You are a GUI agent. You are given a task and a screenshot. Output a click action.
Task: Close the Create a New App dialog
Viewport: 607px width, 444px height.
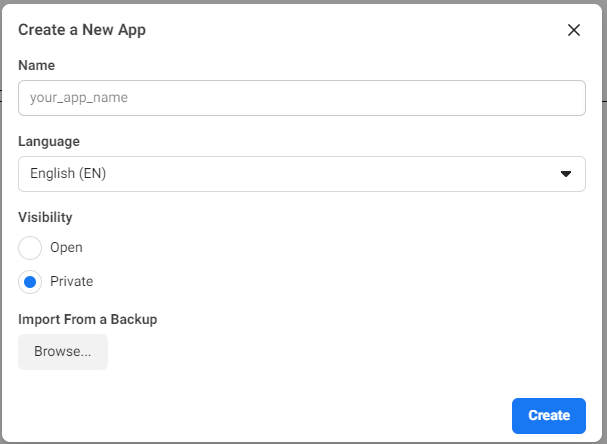(x=574, y=30)
